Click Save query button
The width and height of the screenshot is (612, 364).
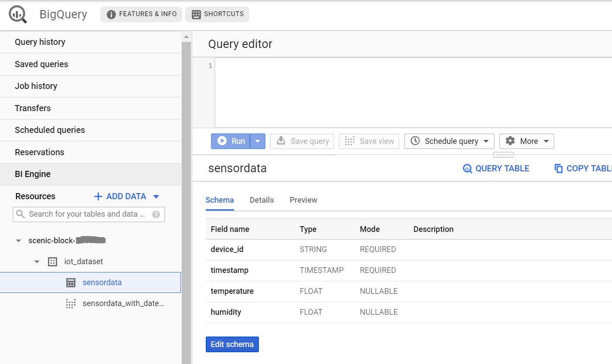point(302,141)
